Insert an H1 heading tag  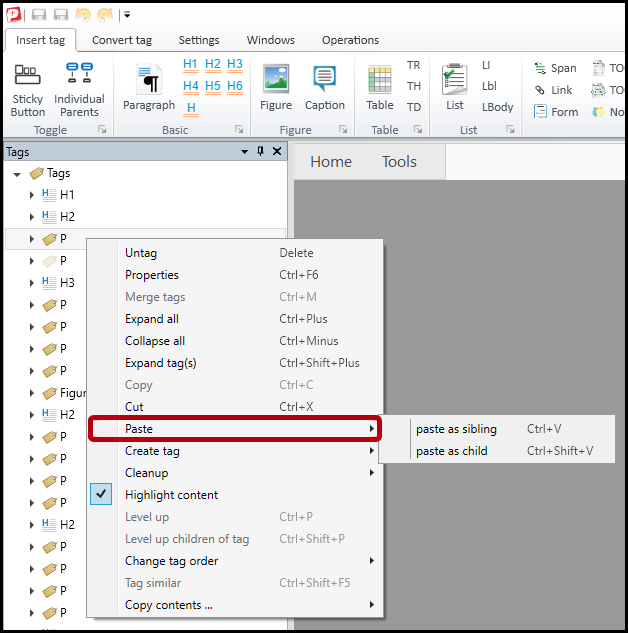[190, 64]
